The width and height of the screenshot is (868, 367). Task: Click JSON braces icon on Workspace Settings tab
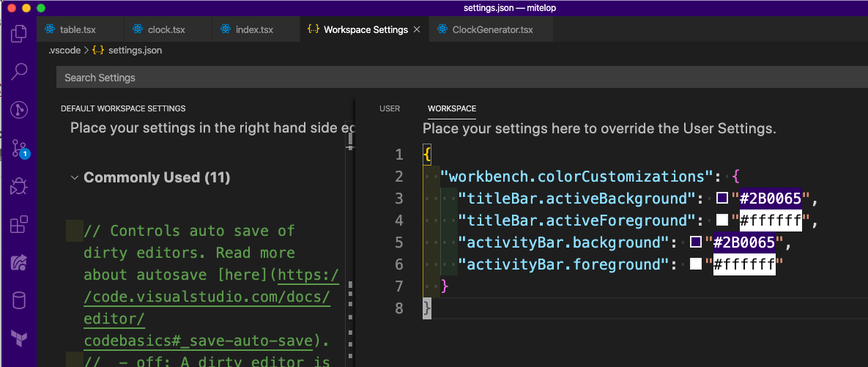pos(314,29)
